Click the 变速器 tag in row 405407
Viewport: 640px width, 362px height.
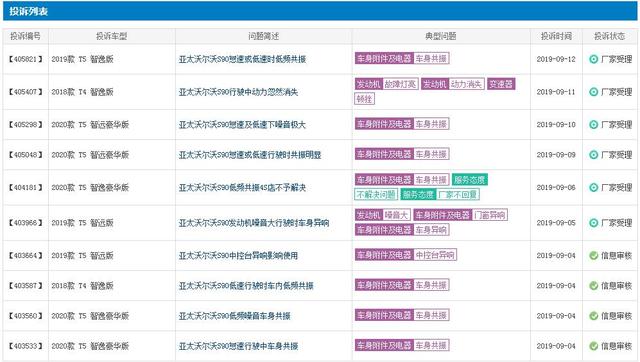[x=501, y=84]
